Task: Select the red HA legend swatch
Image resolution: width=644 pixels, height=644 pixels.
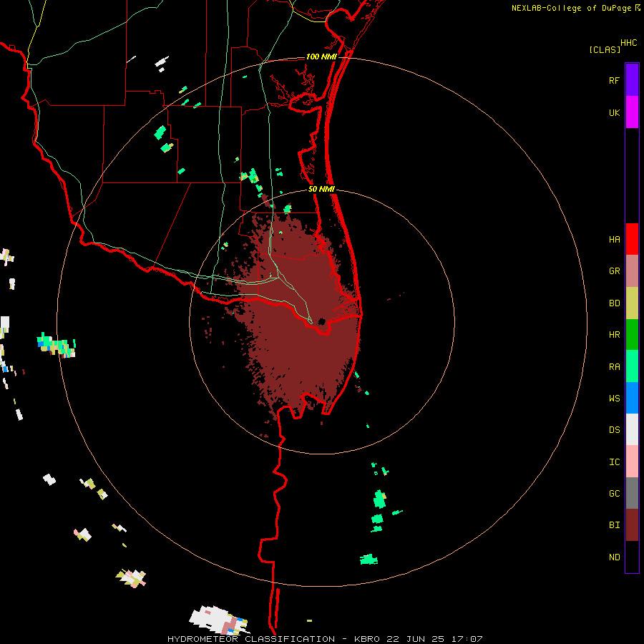Action: pyautogui.click(x=632, y=239)
